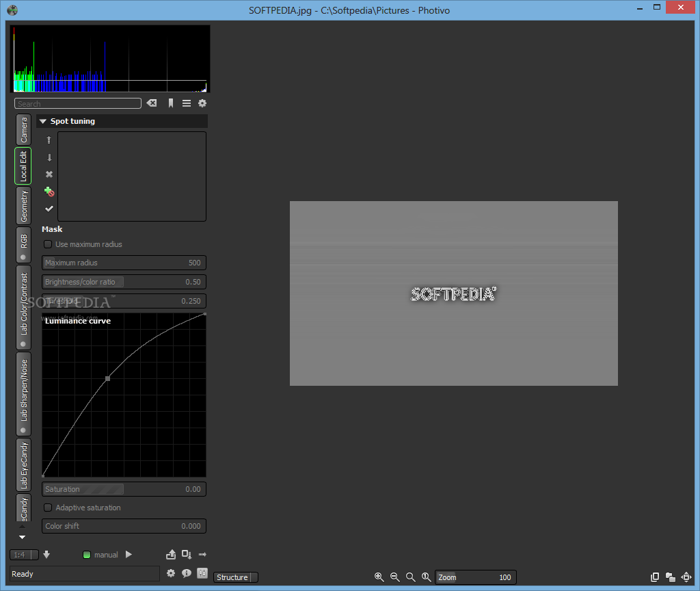700x591 pixels.
Task: Maximize the Photivo window
Action: click(x=657, y=7)
